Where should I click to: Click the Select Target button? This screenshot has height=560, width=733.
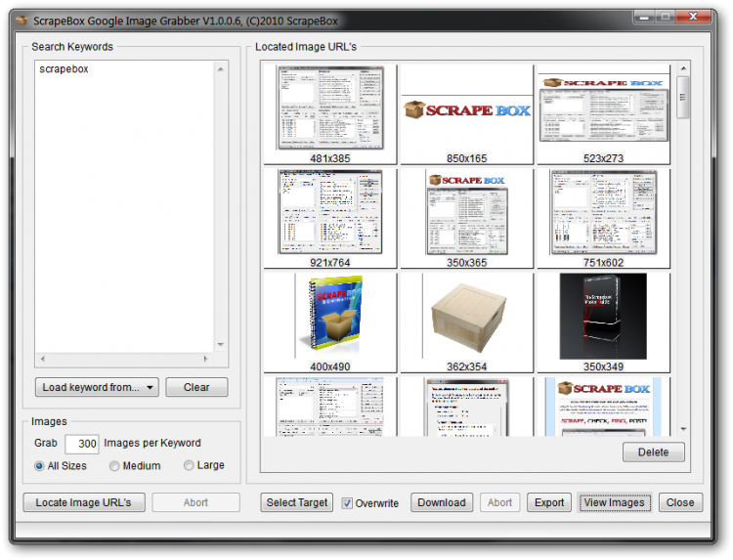(297, 502)
